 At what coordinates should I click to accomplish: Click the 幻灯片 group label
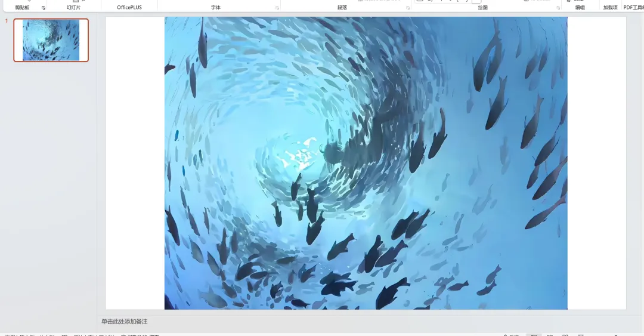pos(73,7)
